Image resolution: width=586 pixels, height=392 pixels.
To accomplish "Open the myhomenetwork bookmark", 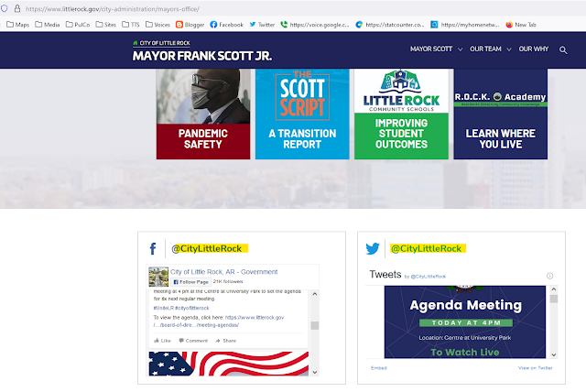I will (465, 25).
